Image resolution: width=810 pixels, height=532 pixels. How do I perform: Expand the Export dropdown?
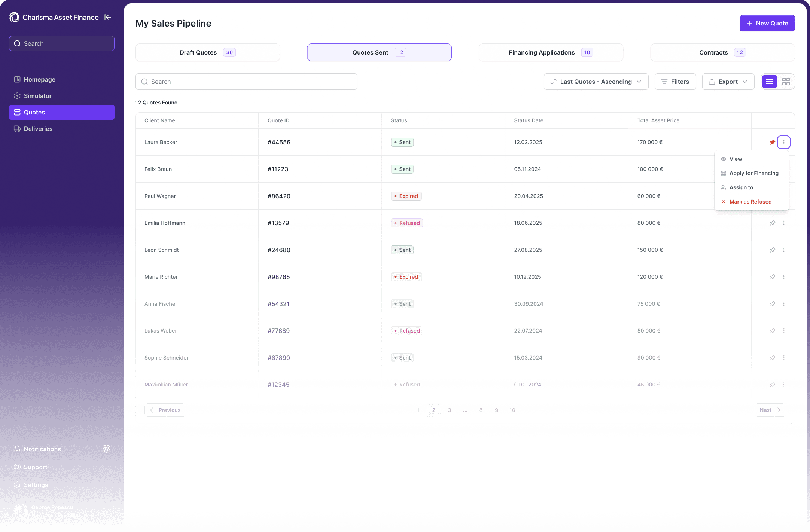pos(728,82)
